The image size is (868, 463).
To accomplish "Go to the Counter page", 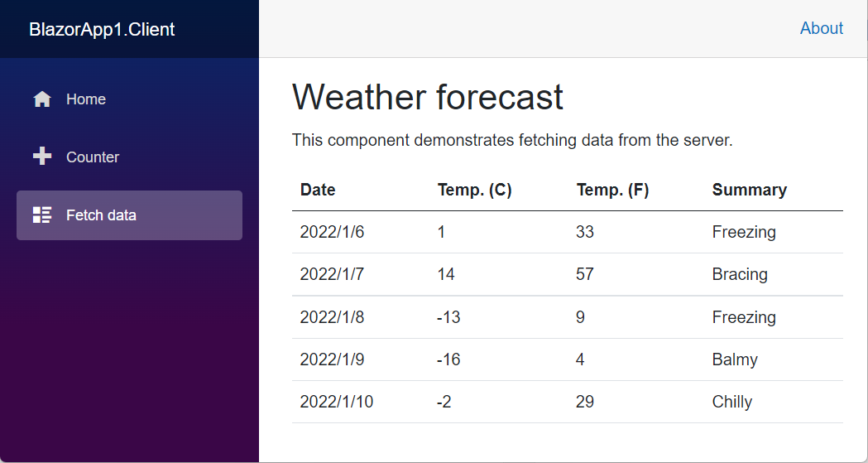I will click(x=130, y=157).
